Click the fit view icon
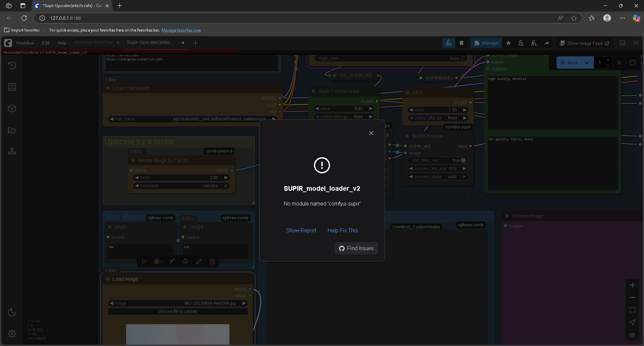 (x=632, y=310)
